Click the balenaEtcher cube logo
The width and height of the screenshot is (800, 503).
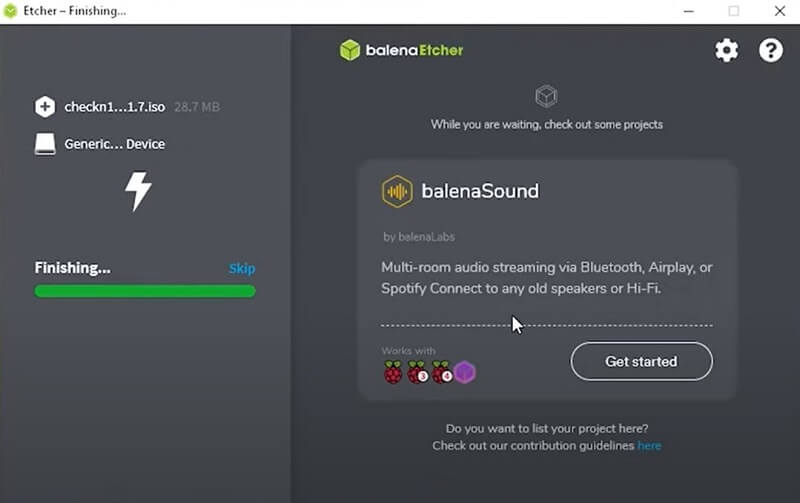coord(349,50)
